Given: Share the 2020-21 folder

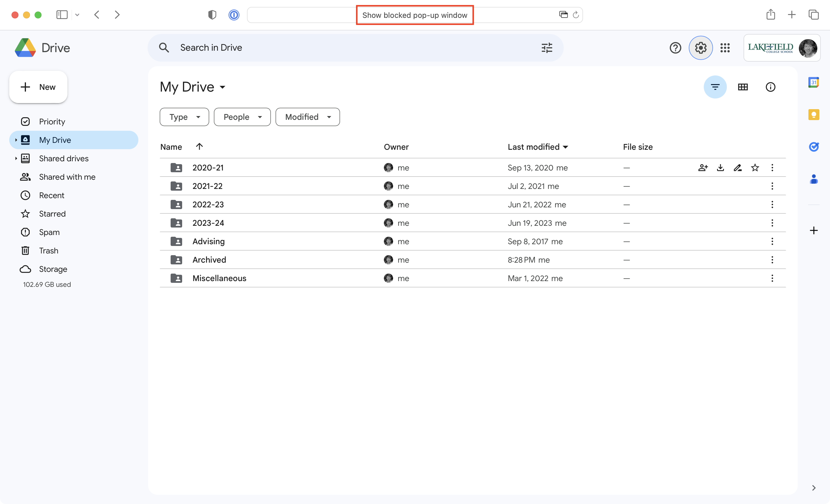Looking at the screenshot, I should click(x=703, y=167).
